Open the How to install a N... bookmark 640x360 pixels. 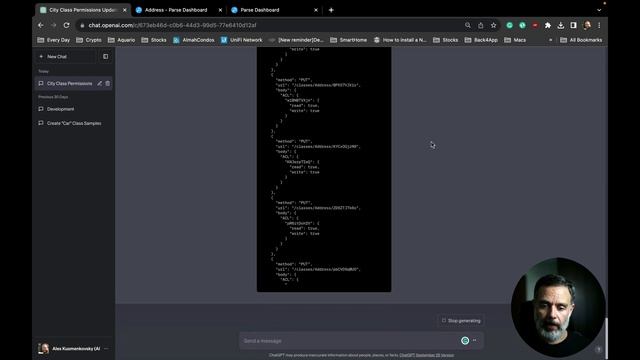point(400,40)
